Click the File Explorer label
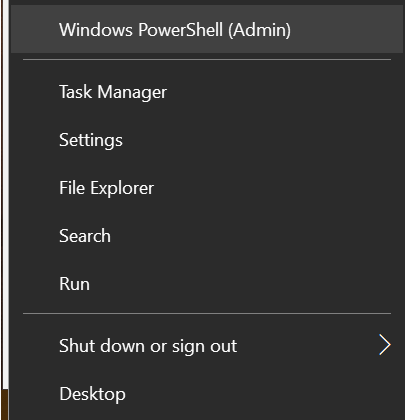Screen dimensions: 405x420 click(106, 188)
